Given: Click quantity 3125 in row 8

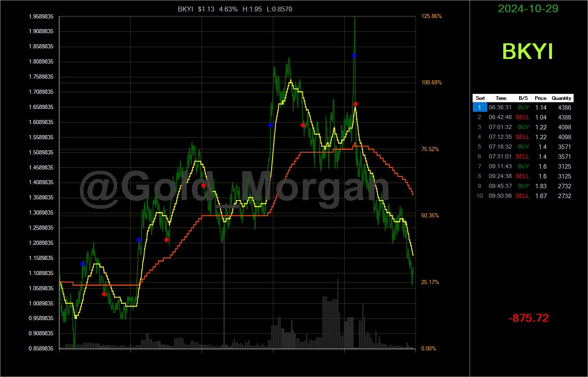Looking at the screenshot, I should coord(564,176).
